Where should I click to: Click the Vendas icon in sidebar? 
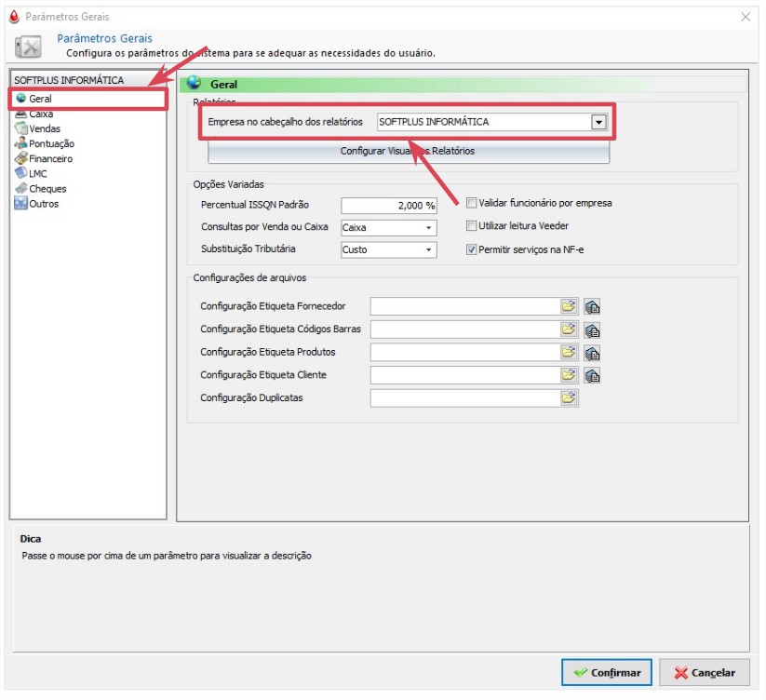point(21,128)
